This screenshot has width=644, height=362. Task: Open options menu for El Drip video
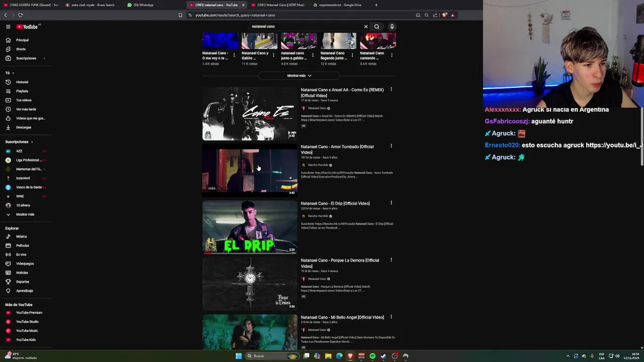pyautogui.click(x=391, y=203)
